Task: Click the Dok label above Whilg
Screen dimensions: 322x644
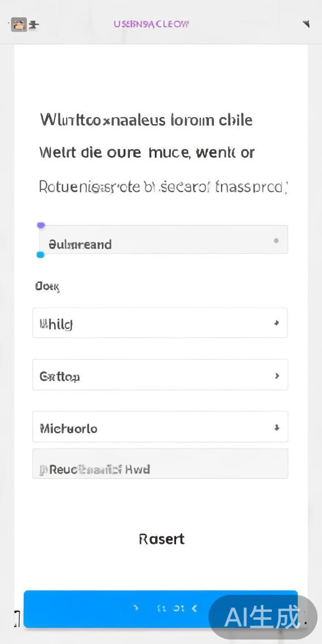Action: [47, 286]
